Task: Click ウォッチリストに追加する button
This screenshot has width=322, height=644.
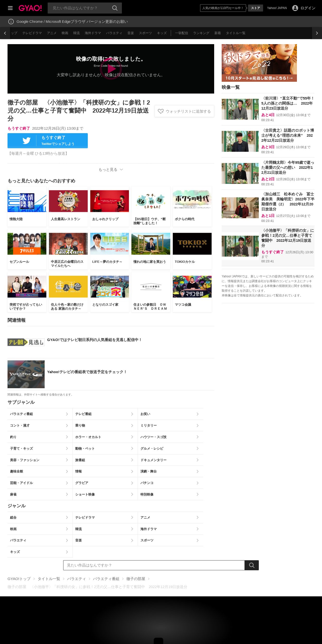Action: click(x=184, y=111)
